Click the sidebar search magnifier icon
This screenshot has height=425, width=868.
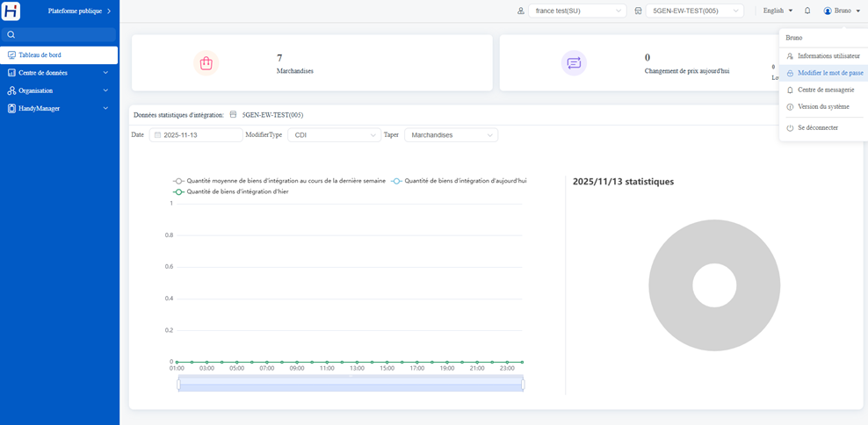point(11,35)
